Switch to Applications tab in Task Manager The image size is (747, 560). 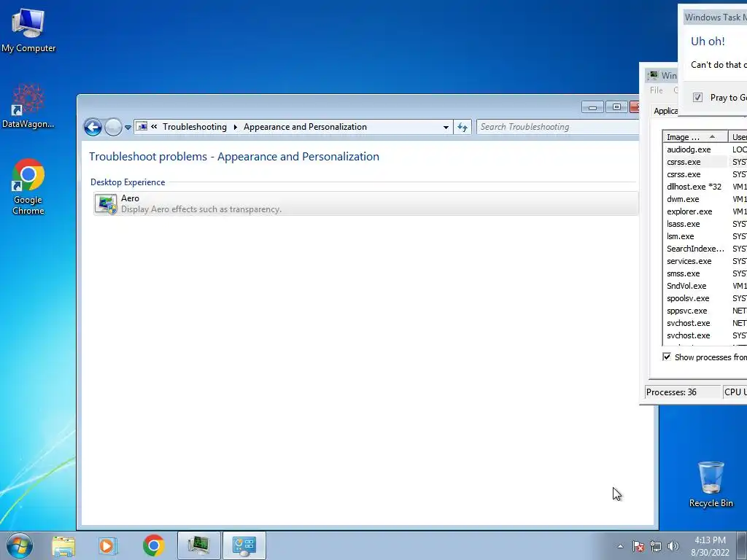pos(665,111)
